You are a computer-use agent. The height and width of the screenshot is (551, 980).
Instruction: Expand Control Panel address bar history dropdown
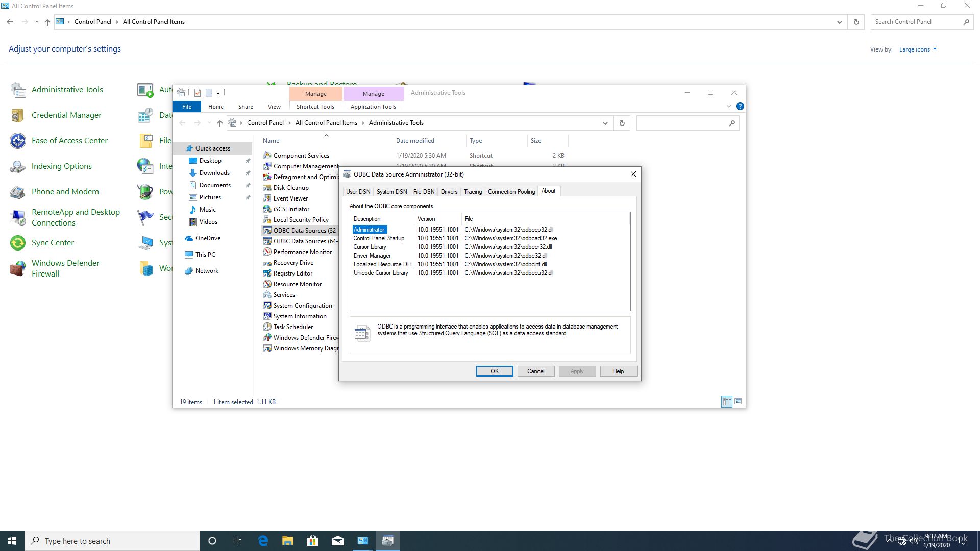(x=839, y=22)
